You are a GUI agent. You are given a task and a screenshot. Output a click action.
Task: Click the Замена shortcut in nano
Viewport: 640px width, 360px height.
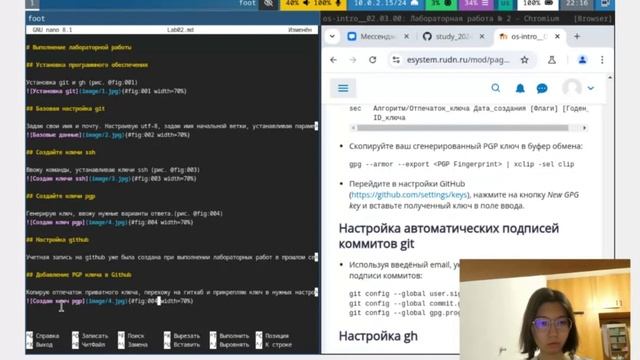pyautogui.click(x=133, y=344)
